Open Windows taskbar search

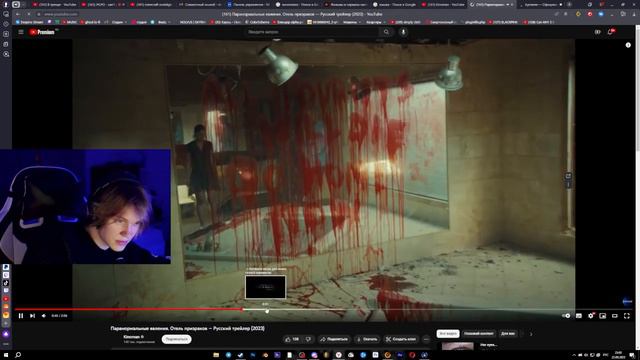click(x=18, y=355)
